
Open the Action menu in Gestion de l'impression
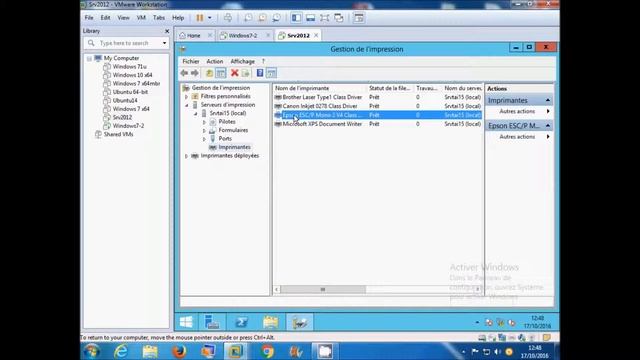pos(215,61)
